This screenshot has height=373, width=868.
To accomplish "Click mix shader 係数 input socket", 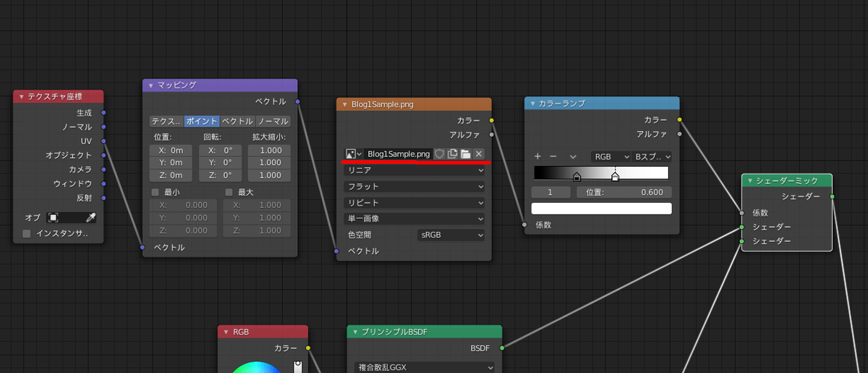I will point(742,213).
